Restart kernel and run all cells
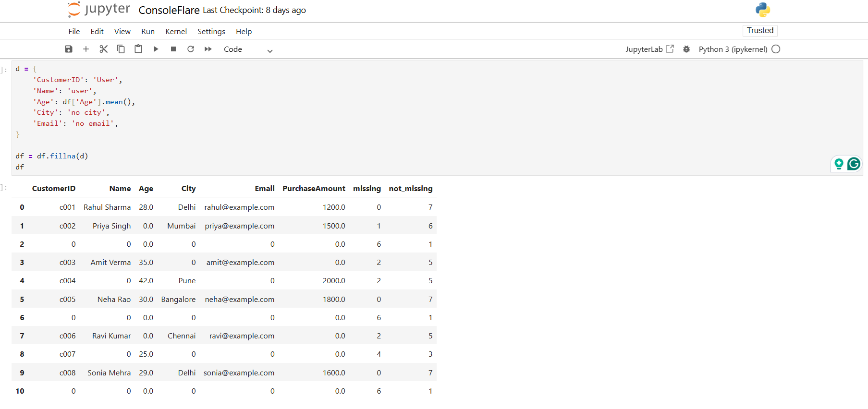Viewport: 868px width, 409px height. click(208, 49)
